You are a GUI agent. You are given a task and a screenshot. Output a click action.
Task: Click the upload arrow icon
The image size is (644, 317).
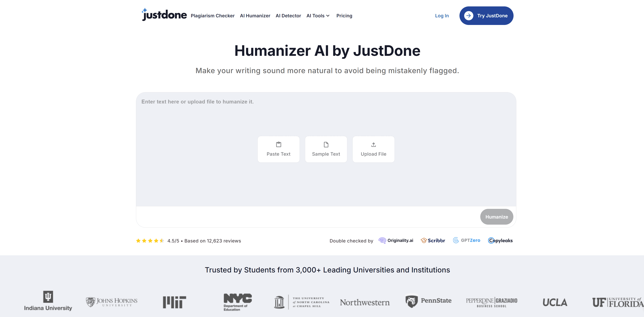coord(374,145)
